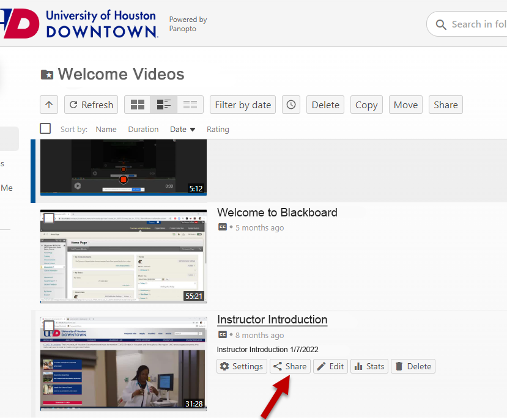Sort videos by Duration

[x=143, y=130]
